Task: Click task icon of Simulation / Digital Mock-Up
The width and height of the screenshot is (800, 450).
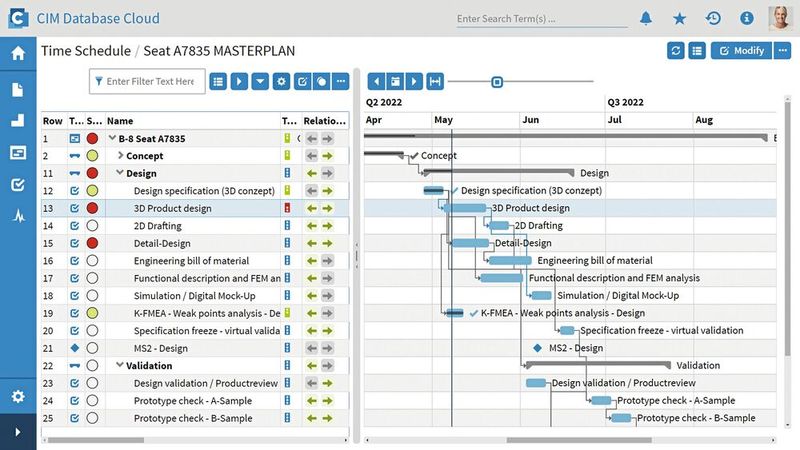Action: [74, 295]
